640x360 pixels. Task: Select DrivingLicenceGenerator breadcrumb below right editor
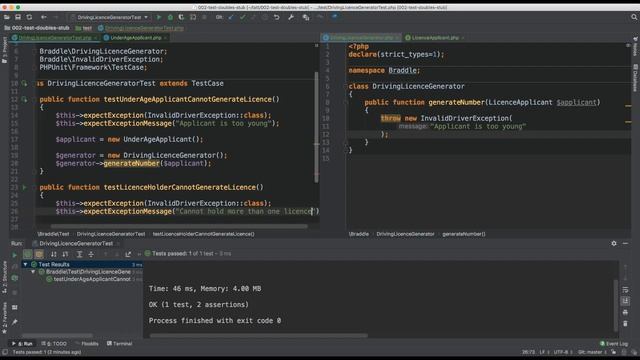point(405,234)
